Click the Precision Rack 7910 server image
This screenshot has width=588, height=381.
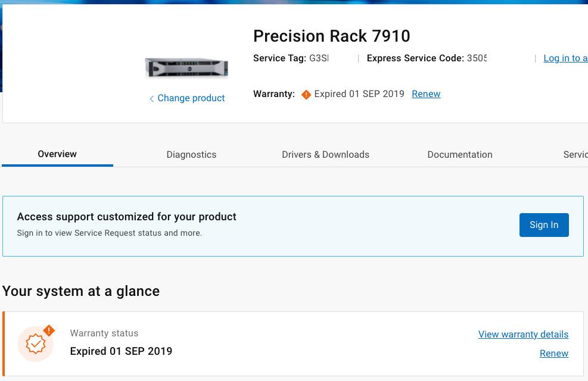186,67
